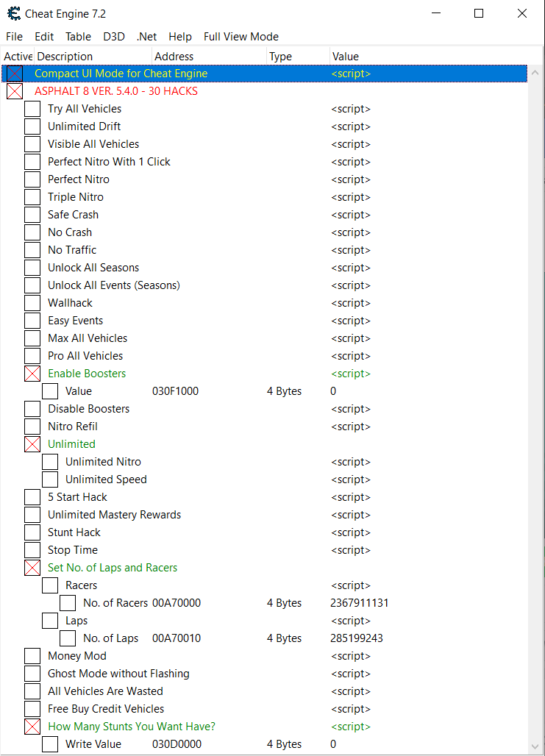The image size is (545, 756).
Task: Freeze the No. of Racers checkbox
Action: [68, 603]
